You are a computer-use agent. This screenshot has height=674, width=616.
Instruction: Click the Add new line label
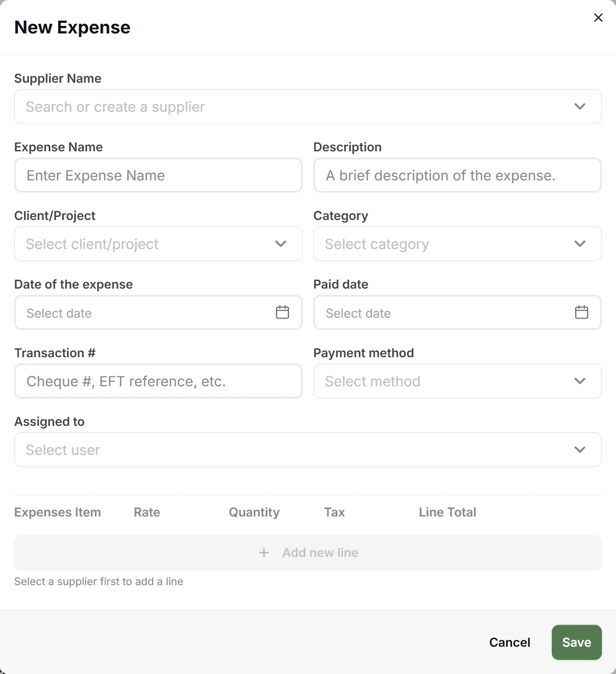point(320,553)
